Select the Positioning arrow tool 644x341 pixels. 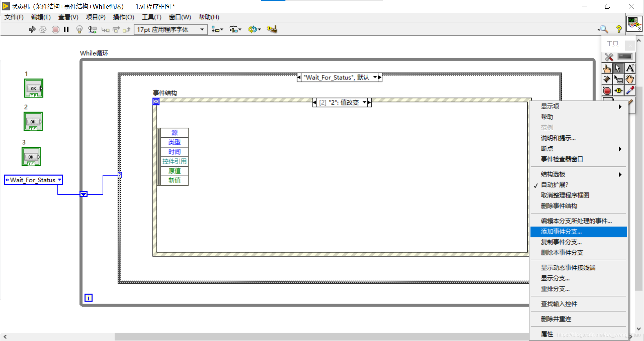tap(618, 68)
